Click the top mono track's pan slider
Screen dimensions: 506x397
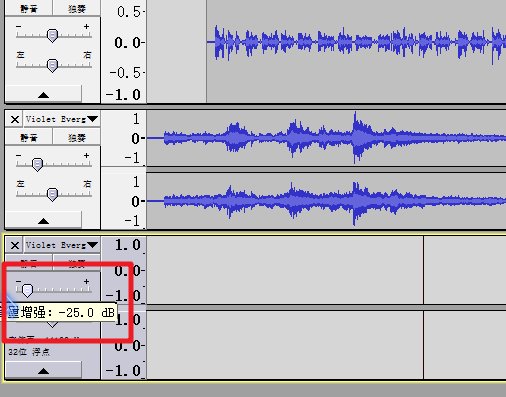pos(52,65)
